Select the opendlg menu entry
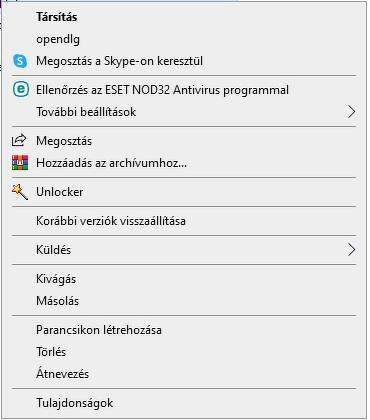Image resolution: width=370 pixels, height=420 pixels. click(184, 39)
